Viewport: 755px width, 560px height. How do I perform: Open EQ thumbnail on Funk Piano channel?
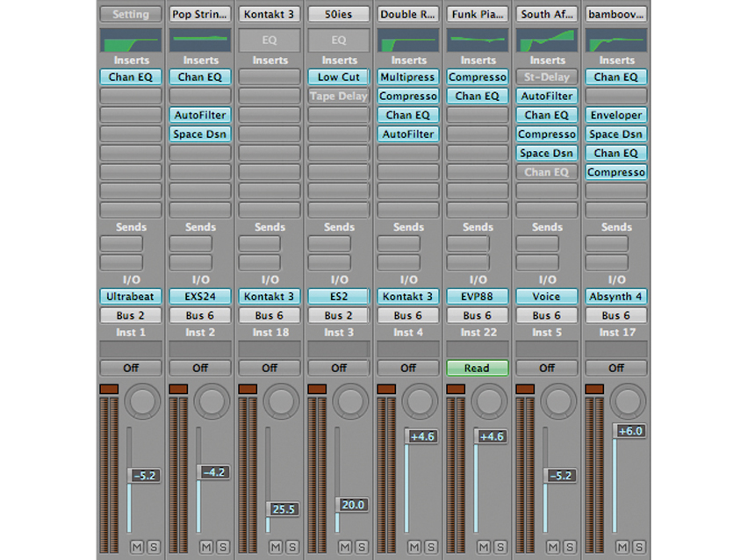click(x=478, y=40)
